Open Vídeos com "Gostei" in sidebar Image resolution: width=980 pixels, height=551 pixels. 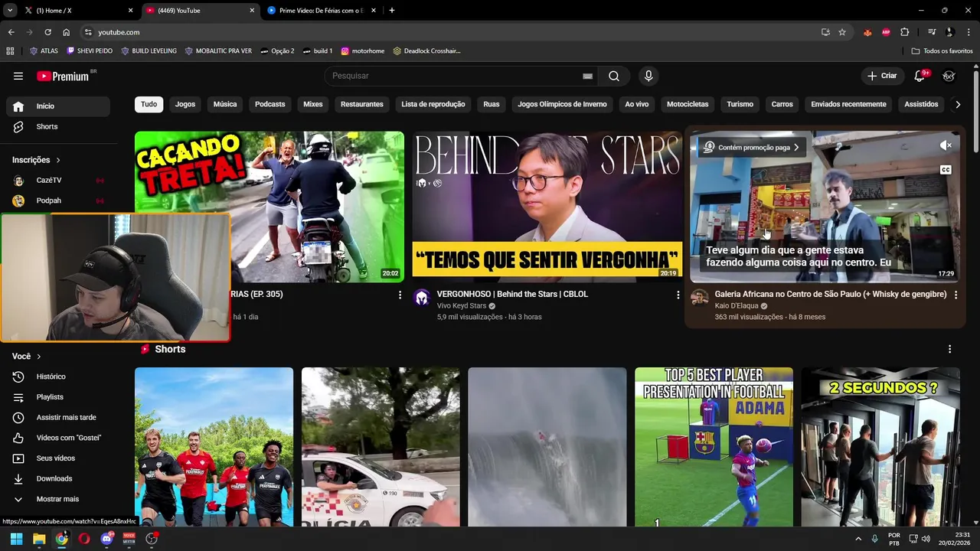coord(58,438)
